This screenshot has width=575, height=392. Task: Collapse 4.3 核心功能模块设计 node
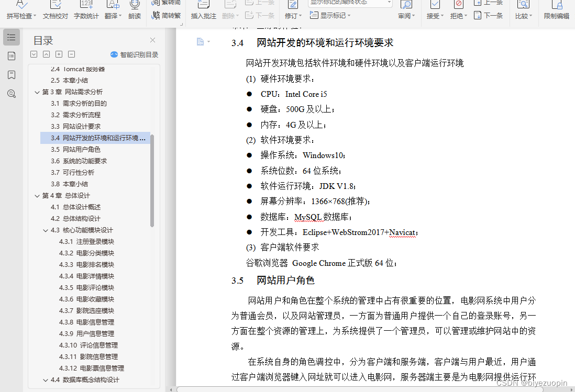46,230
